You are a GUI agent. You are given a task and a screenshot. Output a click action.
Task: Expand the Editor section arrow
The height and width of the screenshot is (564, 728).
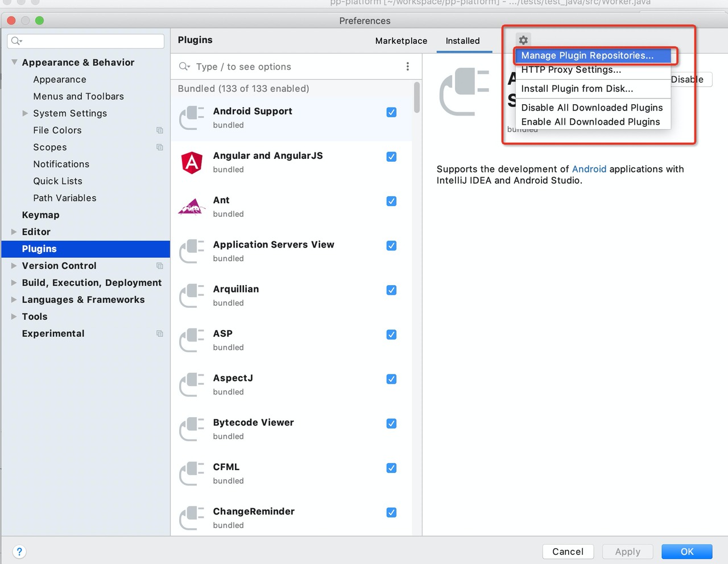tap(14, 232)
